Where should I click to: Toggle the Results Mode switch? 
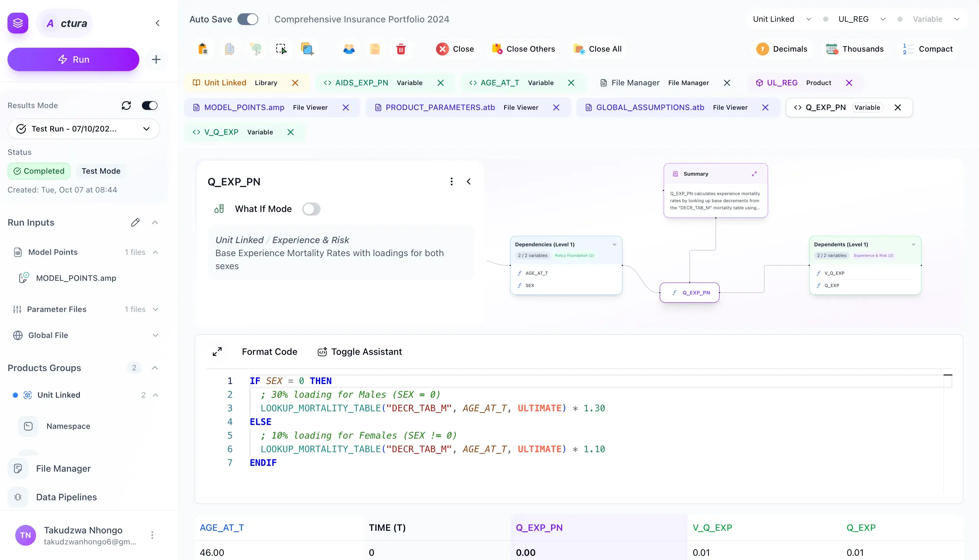pos(150,106)
